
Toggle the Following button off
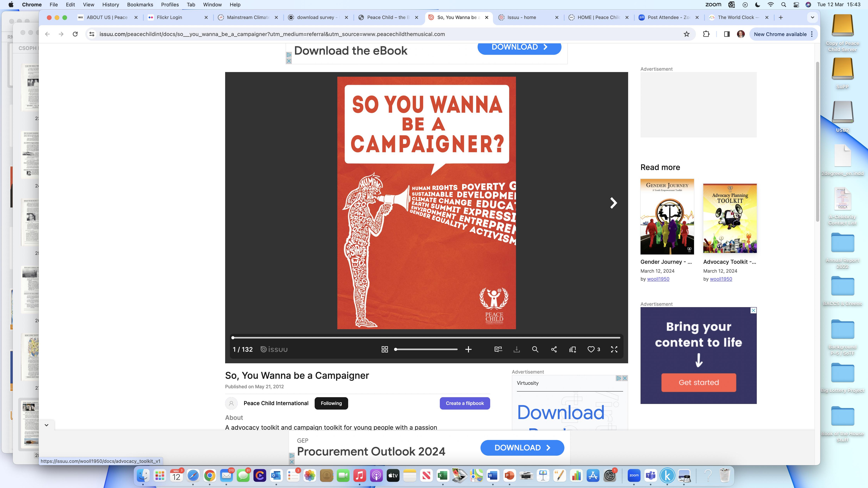click(x=331, y=403)
